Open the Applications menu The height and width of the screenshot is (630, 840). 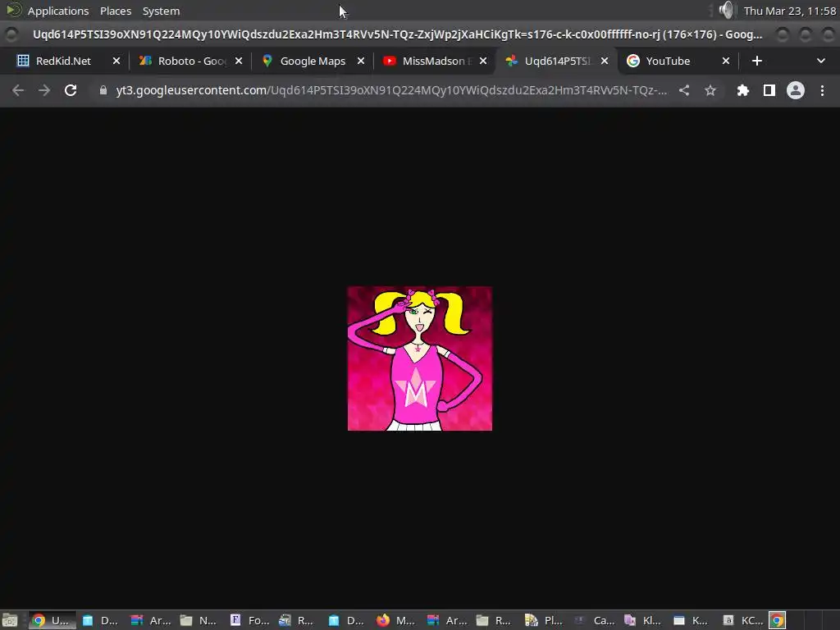point(58,11)
